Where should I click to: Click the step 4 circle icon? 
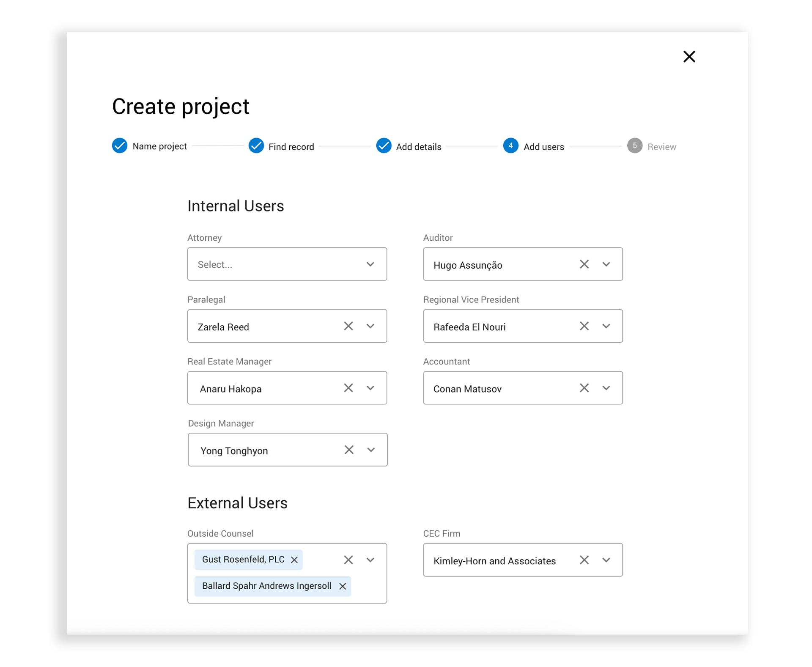(510, 145)
